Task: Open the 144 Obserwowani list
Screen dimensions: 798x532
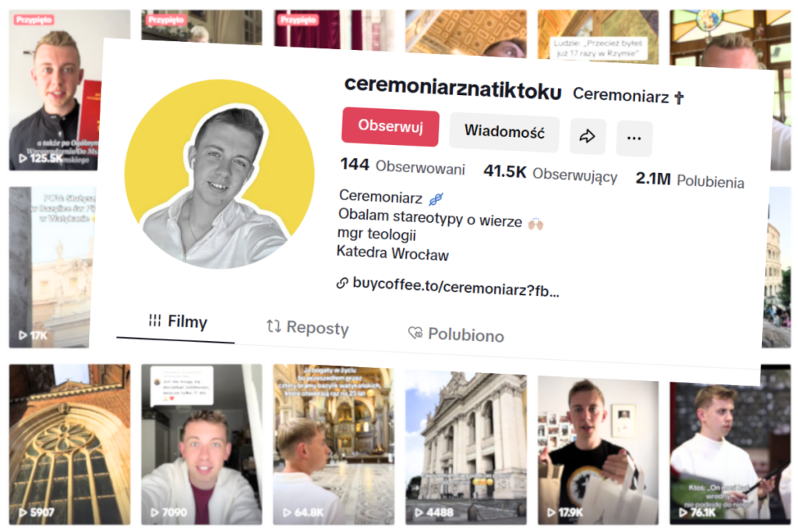Action: point(403,166)
